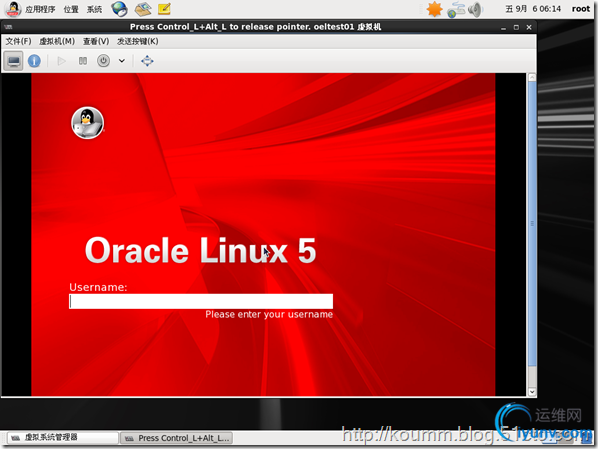Open the 系统 system menu
The width and height of the screenshot is (598, 449).
pyautogui.click(x=94, y=9)
